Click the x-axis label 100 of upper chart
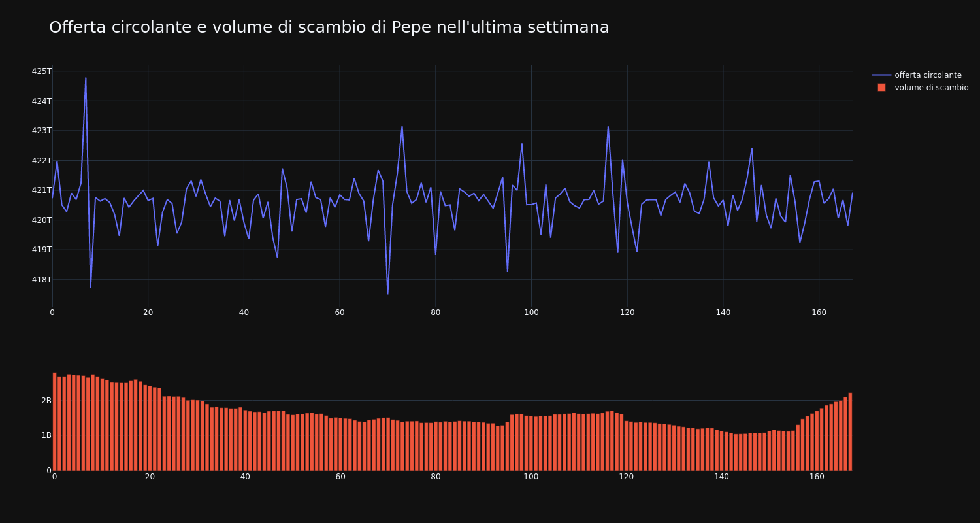The height and width of the screenshot is (523, 980). 531,312
